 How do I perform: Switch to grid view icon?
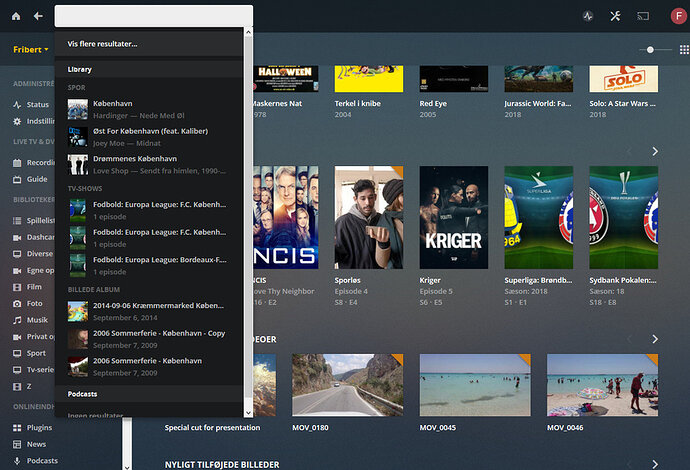pos(684,50)
